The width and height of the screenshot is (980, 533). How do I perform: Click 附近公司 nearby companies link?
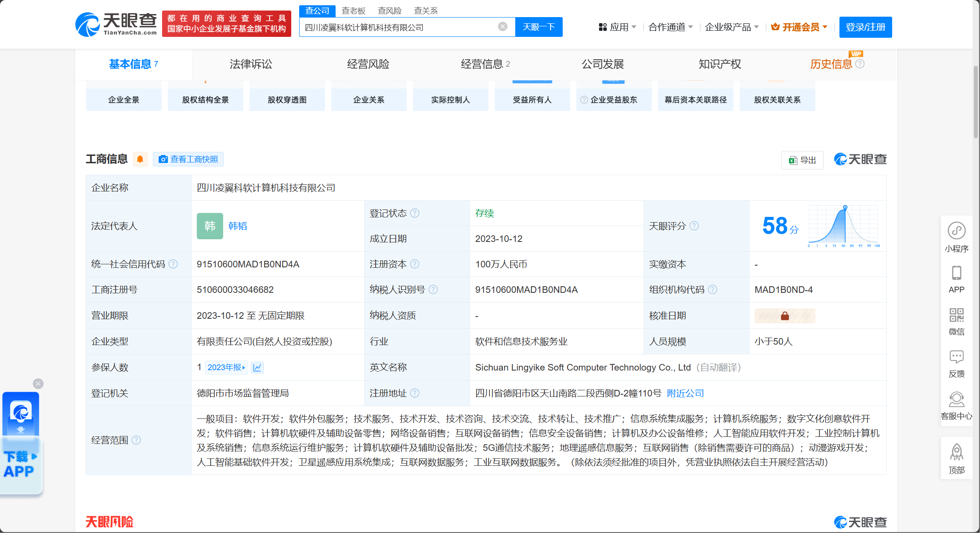tap(685, 393)
